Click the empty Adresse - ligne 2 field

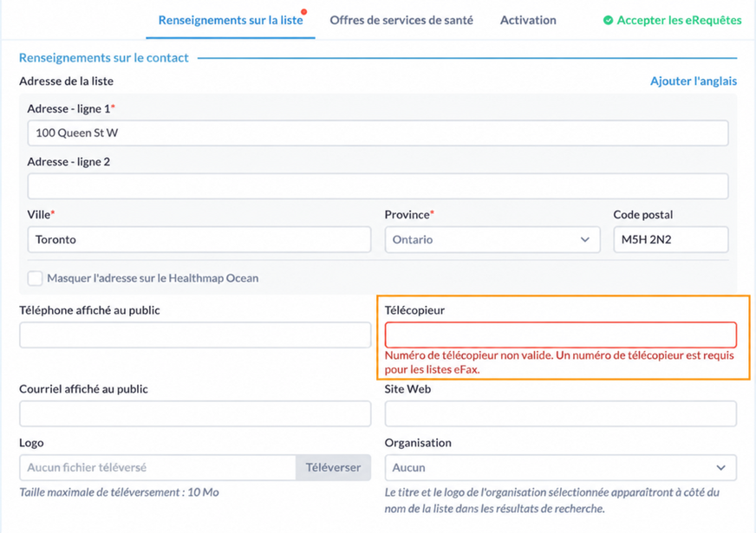(x=377, y=186)
